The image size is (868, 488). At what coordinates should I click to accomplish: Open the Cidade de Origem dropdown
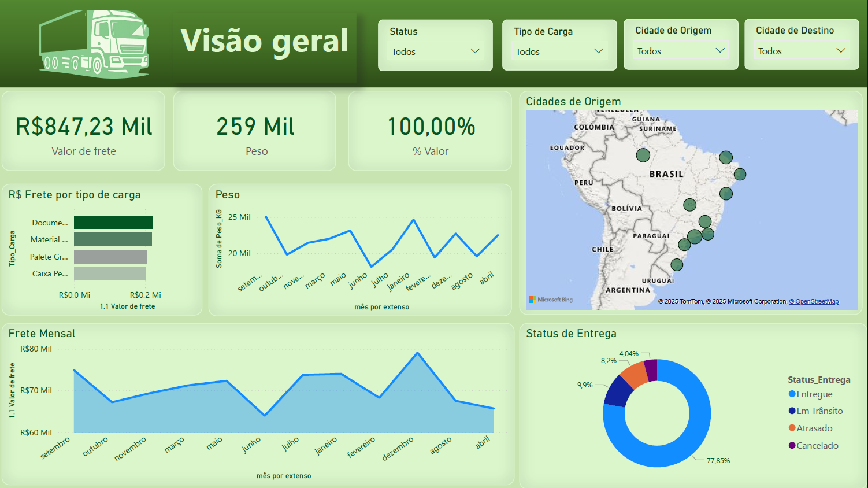point(721,50)
